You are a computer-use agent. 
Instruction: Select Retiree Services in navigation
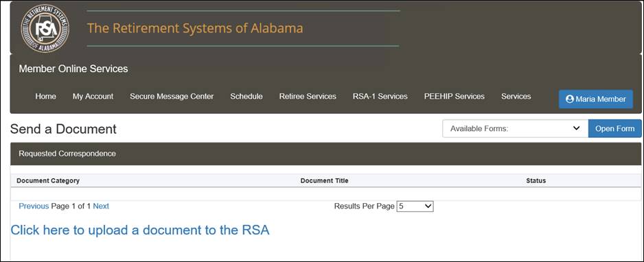tap(308, 96)
